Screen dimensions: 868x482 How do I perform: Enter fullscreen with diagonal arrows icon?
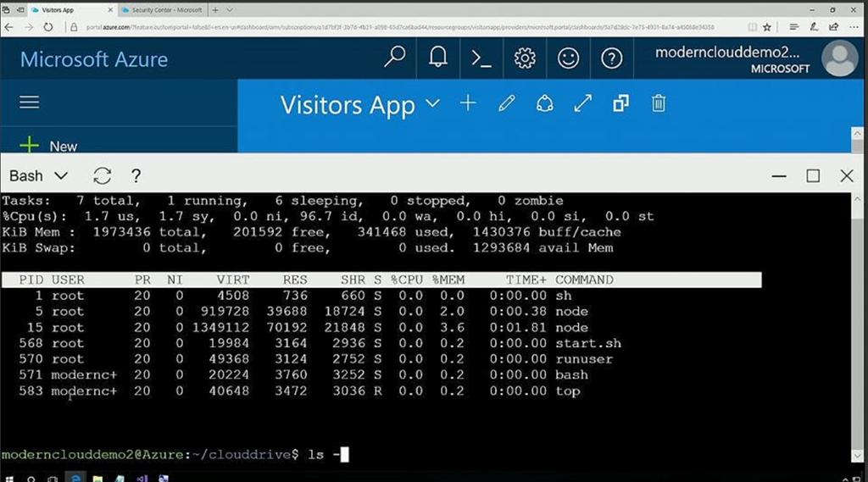[x=583, y=103]
